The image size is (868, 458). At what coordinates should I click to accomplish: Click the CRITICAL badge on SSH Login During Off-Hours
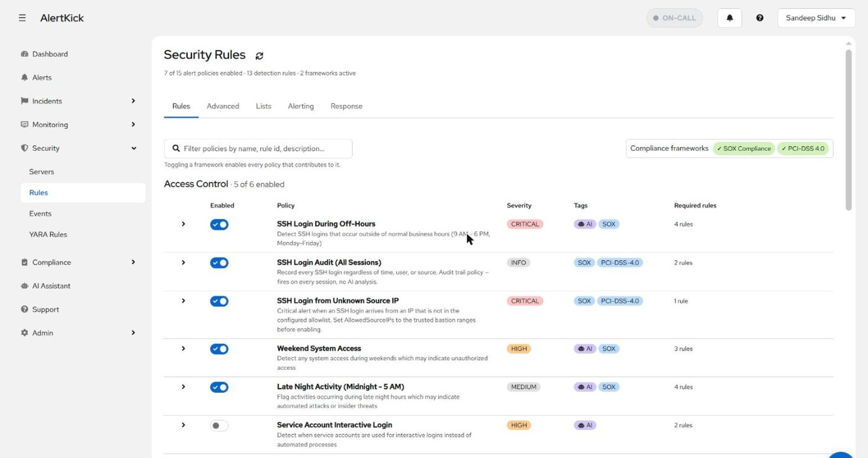pos(525,224)
